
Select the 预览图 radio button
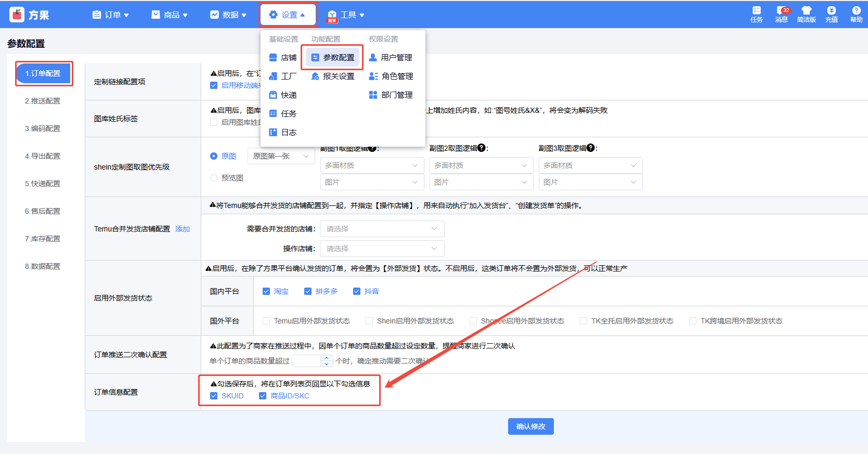tap(214, 178)
